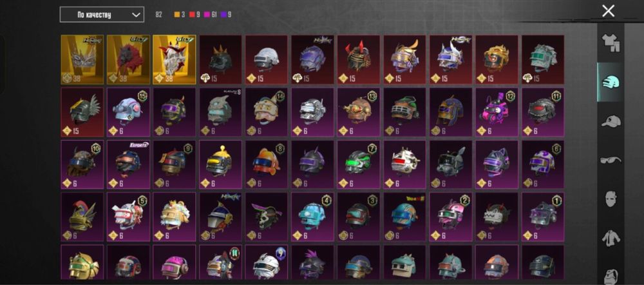Open the backpack category icon
Viewport: 644px width, 285px height.
pos(611,274)
